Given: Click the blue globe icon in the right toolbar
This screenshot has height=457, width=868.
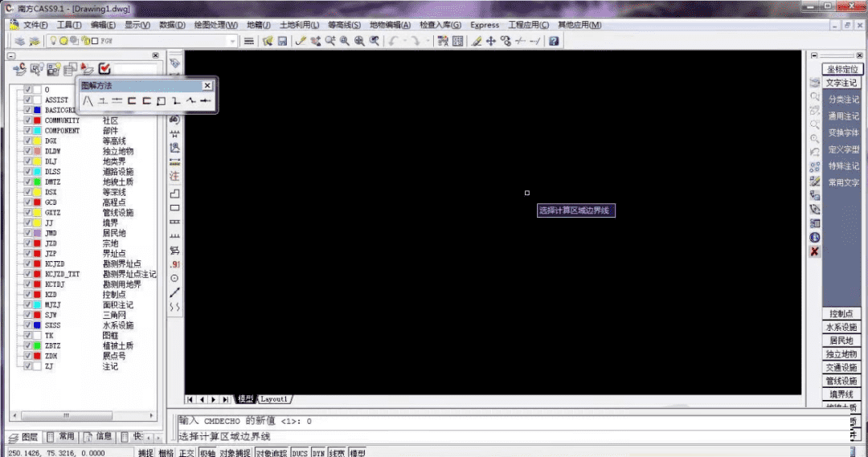Looking at the screenshot, I should coord(814,238).
